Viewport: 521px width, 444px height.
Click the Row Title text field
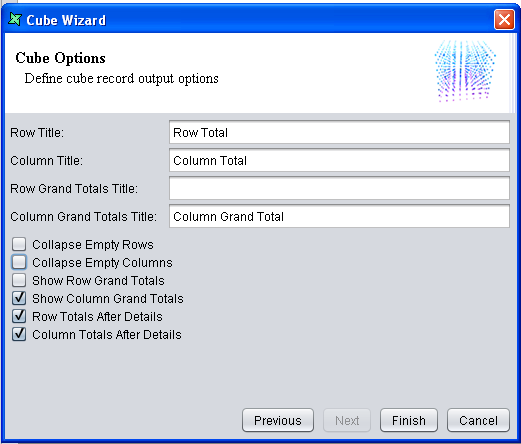pos(339,132)
